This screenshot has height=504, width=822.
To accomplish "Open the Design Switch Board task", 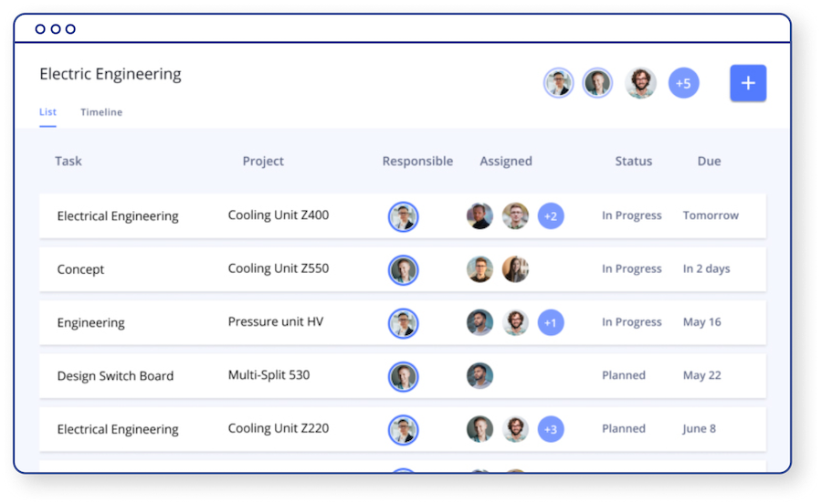I will click(115, 376).
